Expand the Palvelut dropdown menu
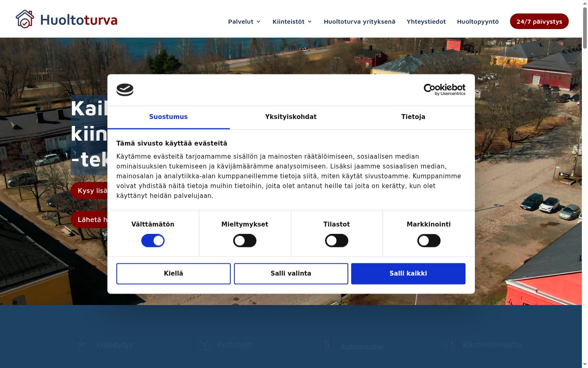The image size is (588, 368). (244, 22)
